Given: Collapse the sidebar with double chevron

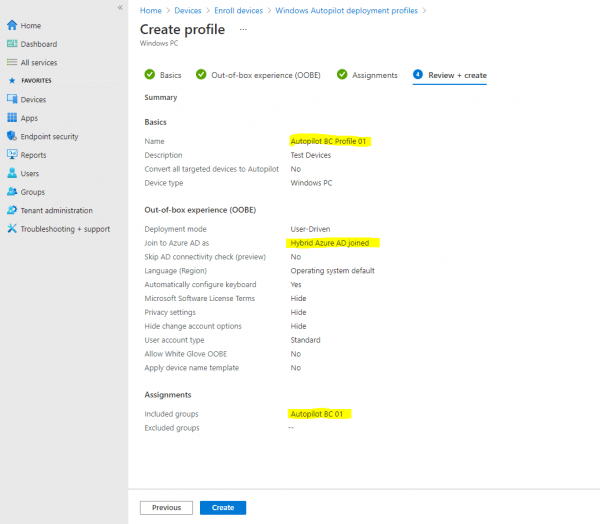Looking at the screenshot, I should click(120, 7).
